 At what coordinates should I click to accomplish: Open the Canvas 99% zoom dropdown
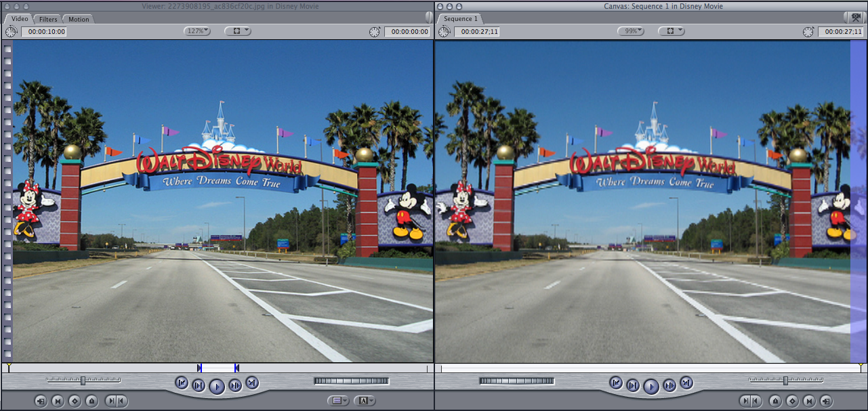pos(631,31)
